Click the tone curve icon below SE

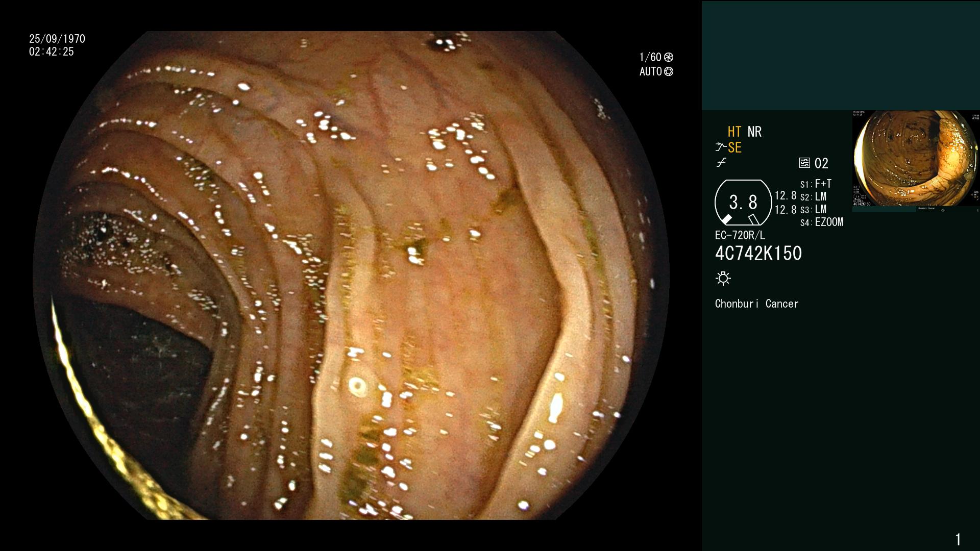(721, 163)
